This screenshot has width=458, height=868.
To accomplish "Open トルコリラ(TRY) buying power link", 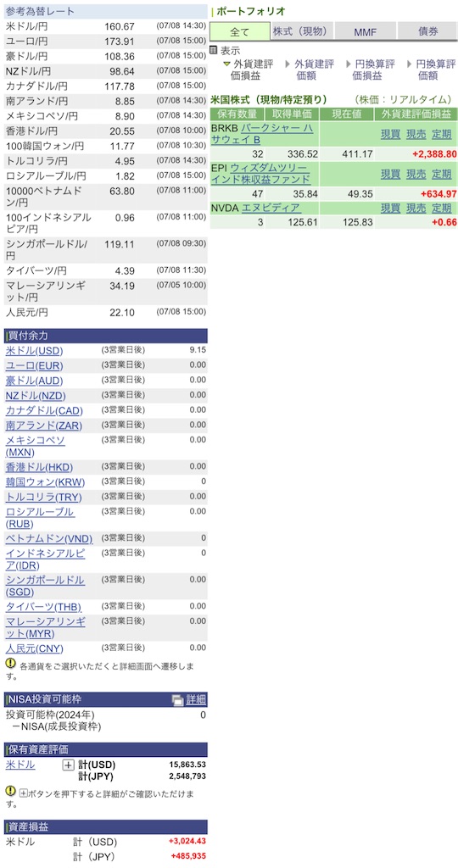I will pos(44,497).
